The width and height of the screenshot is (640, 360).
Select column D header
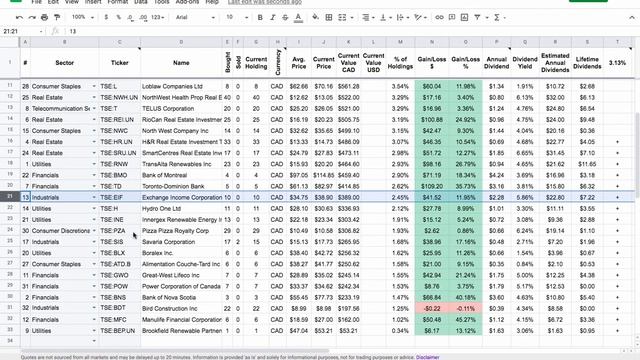click(x=181, y=42)
